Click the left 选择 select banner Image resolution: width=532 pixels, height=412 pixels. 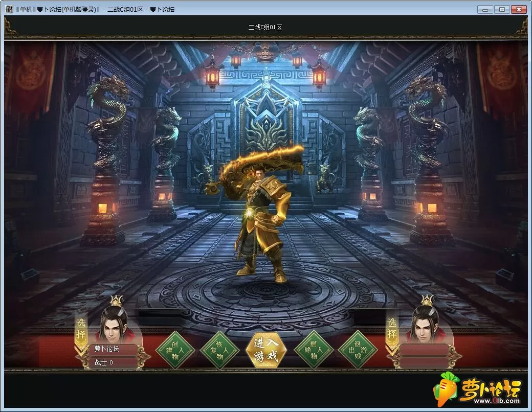tap(81, 333)
